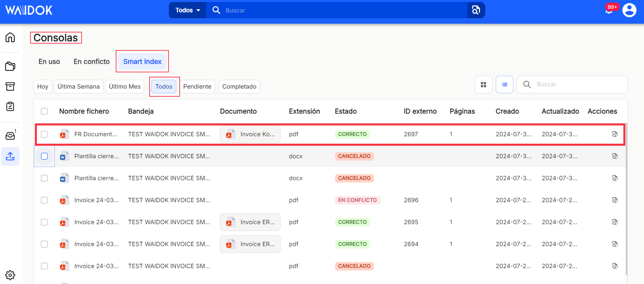The height and width of the screenshot is (284, 644).
Task: Click the Actualizado column header
Action: click(560, 111)
